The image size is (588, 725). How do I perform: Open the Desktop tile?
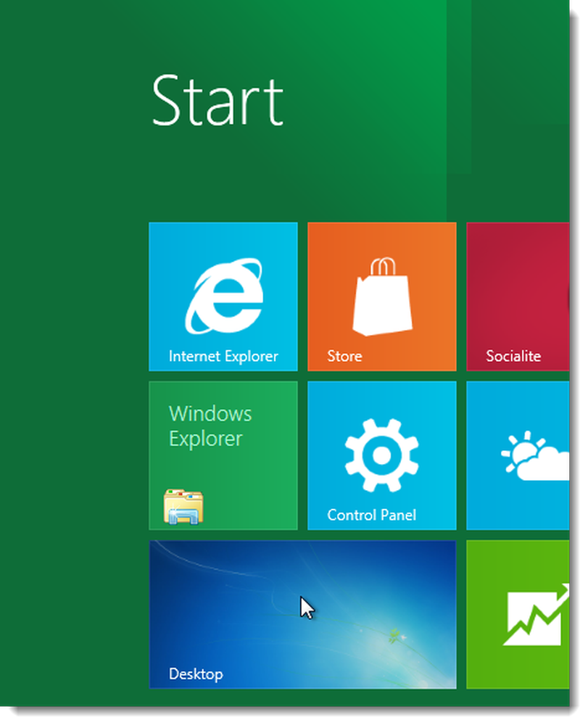point(302,615)
